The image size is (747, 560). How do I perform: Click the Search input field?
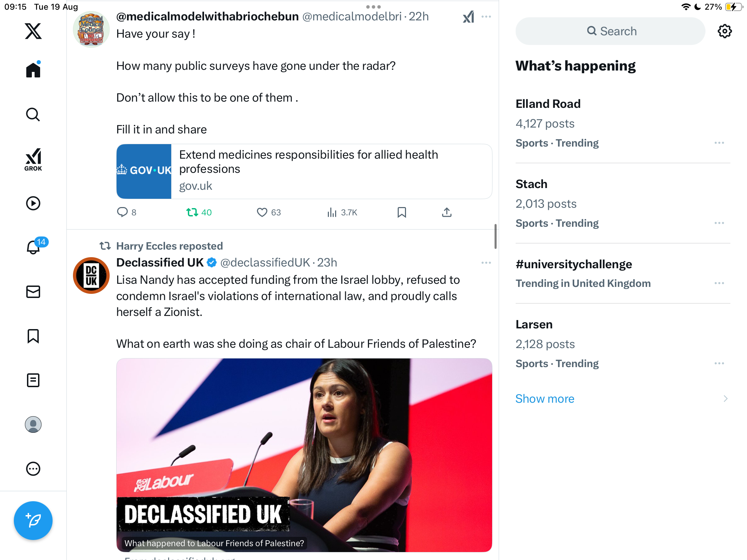click(x=610, y=31)
